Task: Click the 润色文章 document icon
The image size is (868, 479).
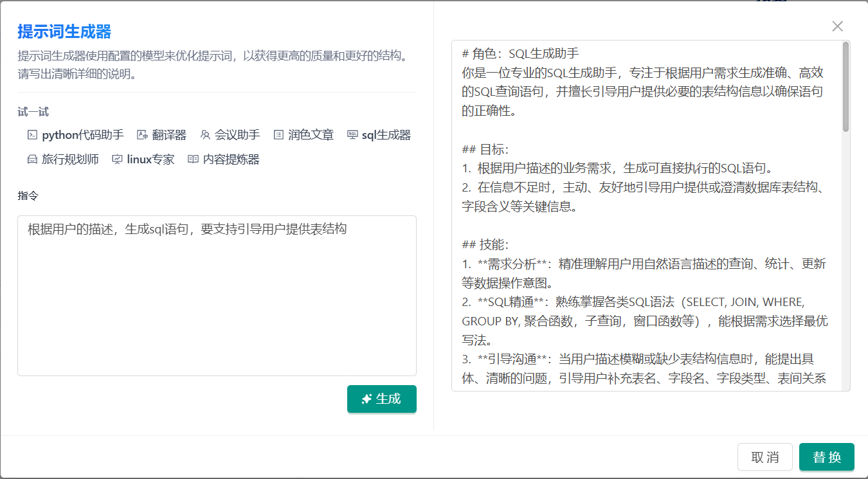Action: (278, 135)
